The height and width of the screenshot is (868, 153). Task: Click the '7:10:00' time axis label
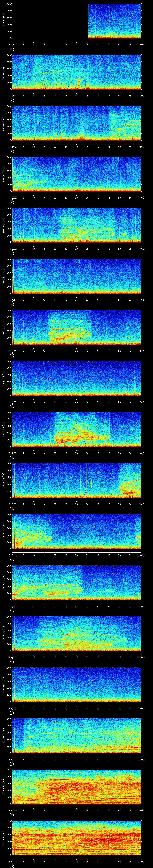point(12,96)
